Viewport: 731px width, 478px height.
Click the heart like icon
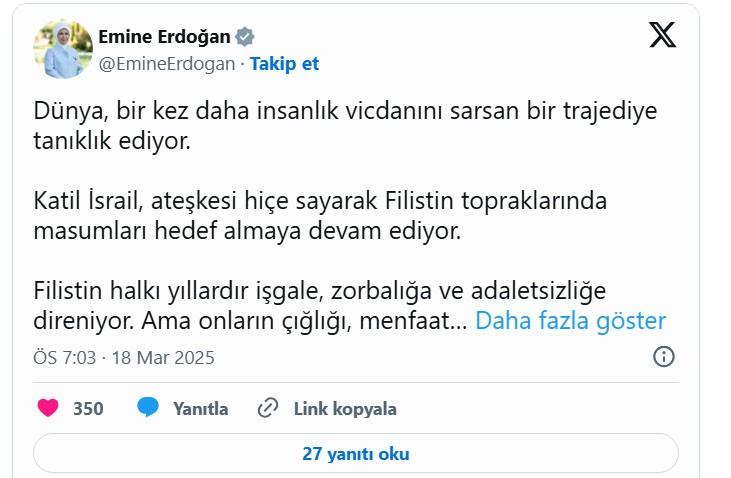(x=47, y=408)
